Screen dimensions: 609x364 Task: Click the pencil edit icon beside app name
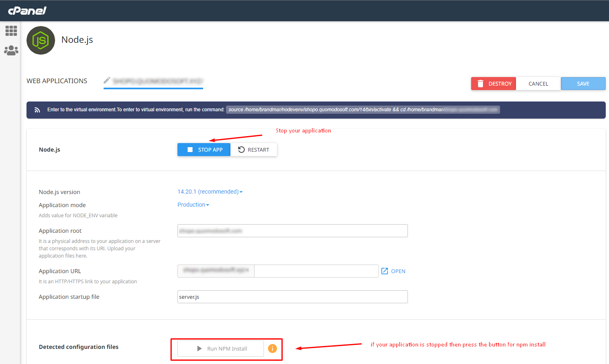107,80
